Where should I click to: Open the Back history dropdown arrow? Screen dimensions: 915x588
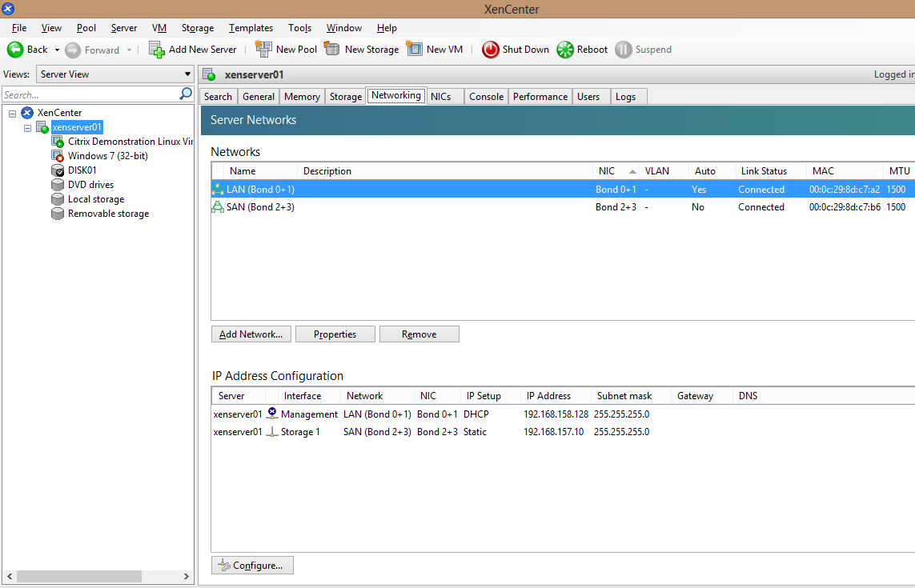(57, 50)
